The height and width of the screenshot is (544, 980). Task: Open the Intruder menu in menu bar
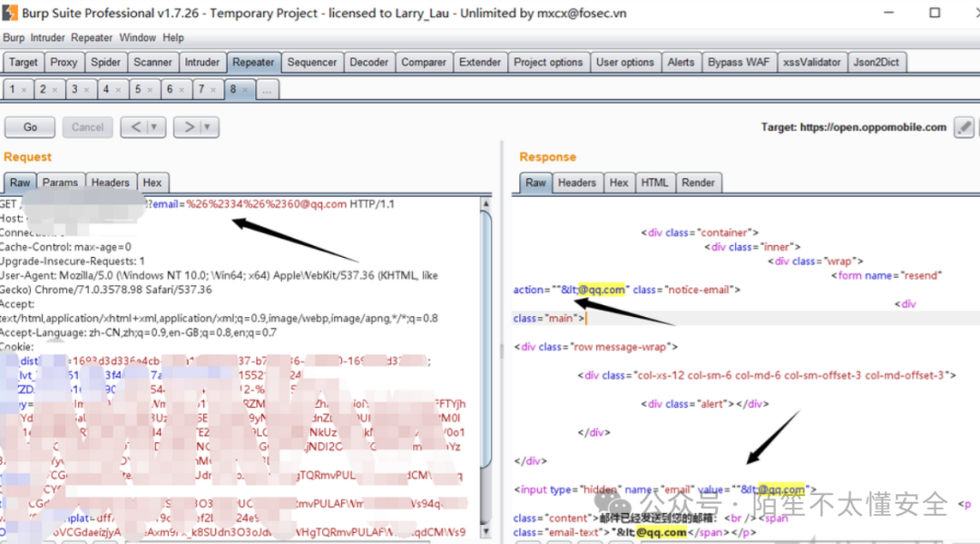[47, 37]
